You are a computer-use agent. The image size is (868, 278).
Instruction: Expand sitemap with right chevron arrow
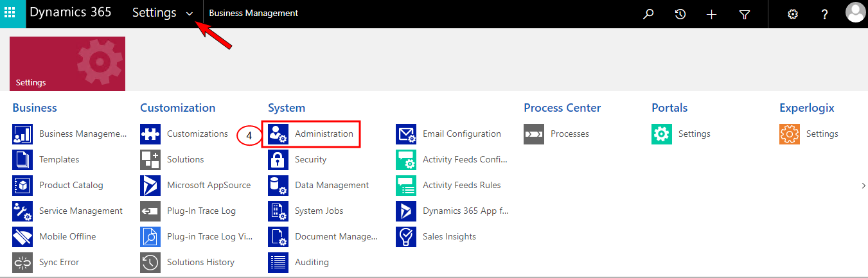coord(864,185)
